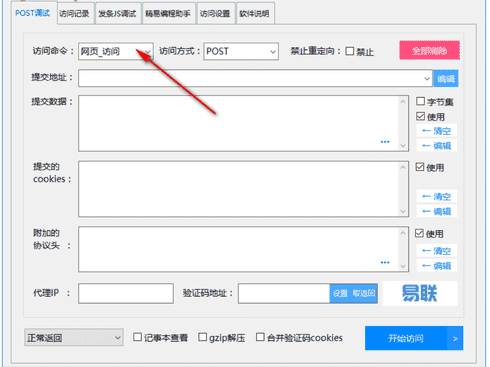
Task: Uncheck 使用 beside the 提交数据 box
Action: pyautogui.click(x=420, y=116)
